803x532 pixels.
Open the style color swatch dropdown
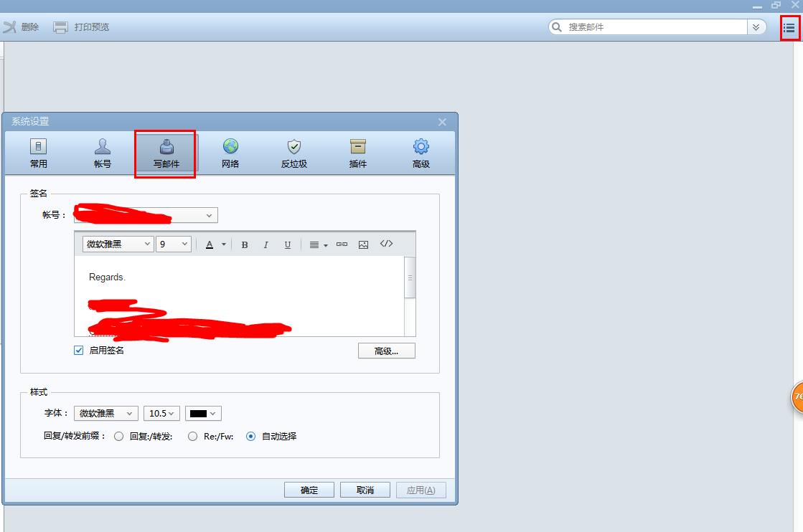204,413
